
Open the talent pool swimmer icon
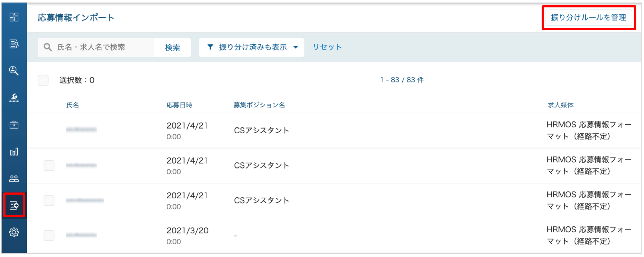point(14,98)
